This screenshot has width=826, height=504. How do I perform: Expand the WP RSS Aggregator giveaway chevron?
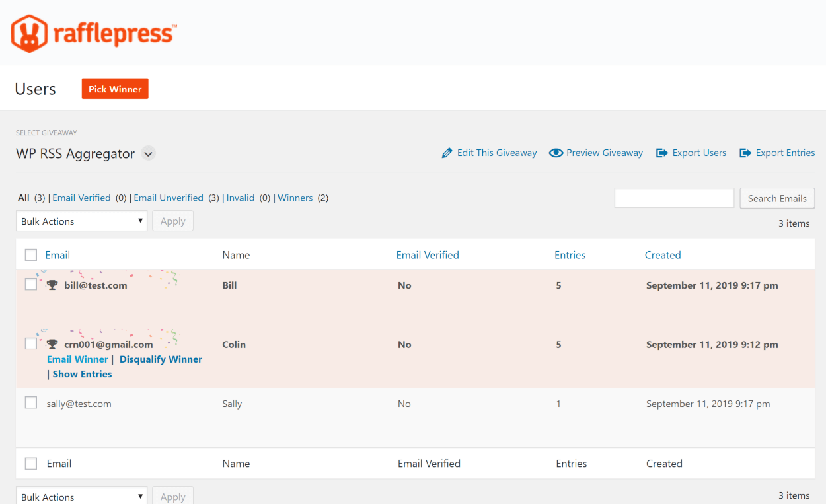[149, 154]
